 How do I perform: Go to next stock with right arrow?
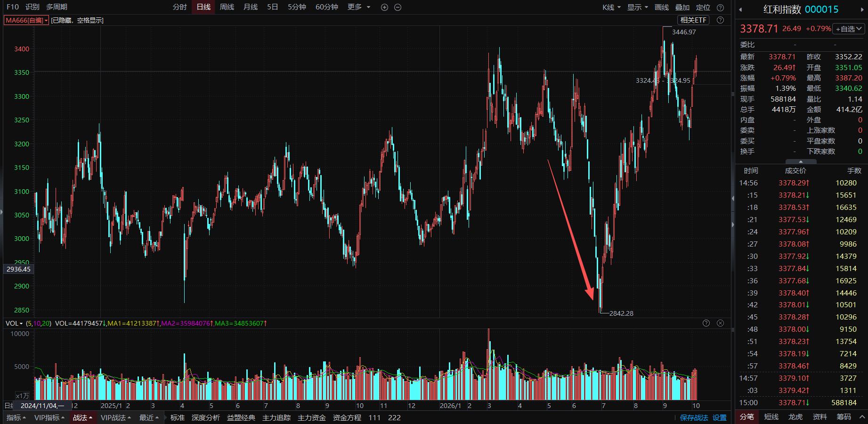[x=862, y=9]
